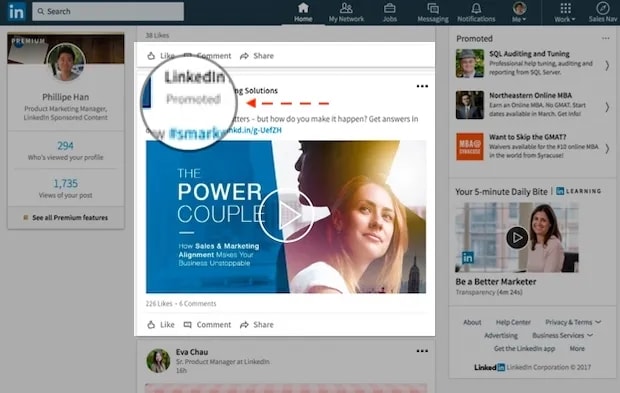Open Be a Better Marketer title
This screenshot has height=393, width=620.
[x=496, y=282]
